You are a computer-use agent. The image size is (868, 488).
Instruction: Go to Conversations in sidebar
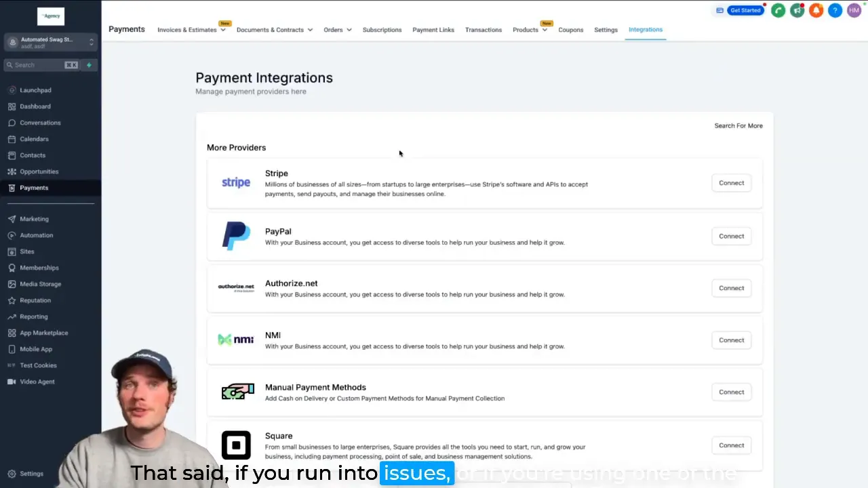pos(40,123)
